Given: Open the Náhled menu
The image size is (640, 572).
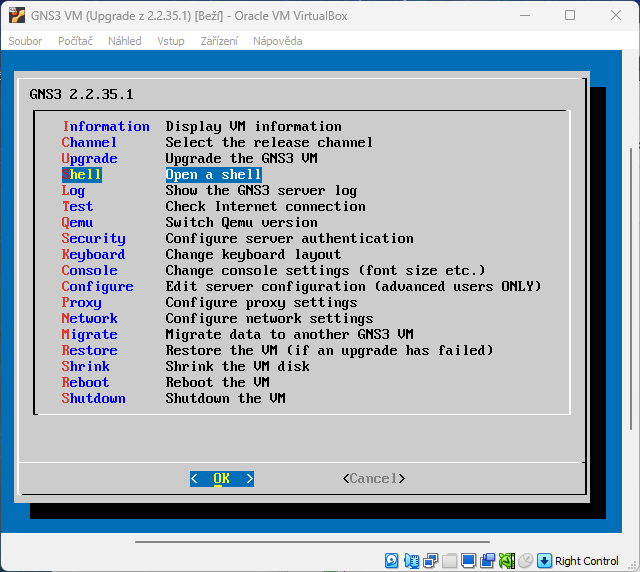Looking at the screenshot, I should tap(124, 41).
